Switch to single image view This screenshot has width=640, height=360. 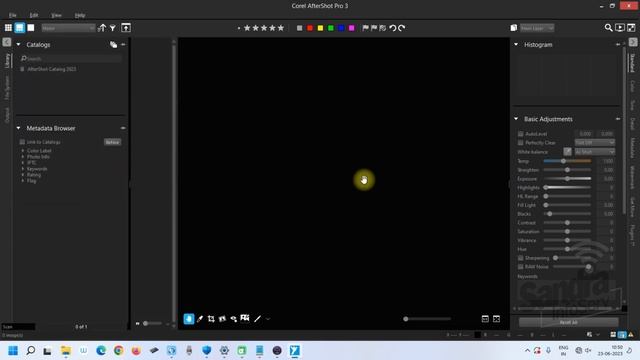[x=31, y=28]
